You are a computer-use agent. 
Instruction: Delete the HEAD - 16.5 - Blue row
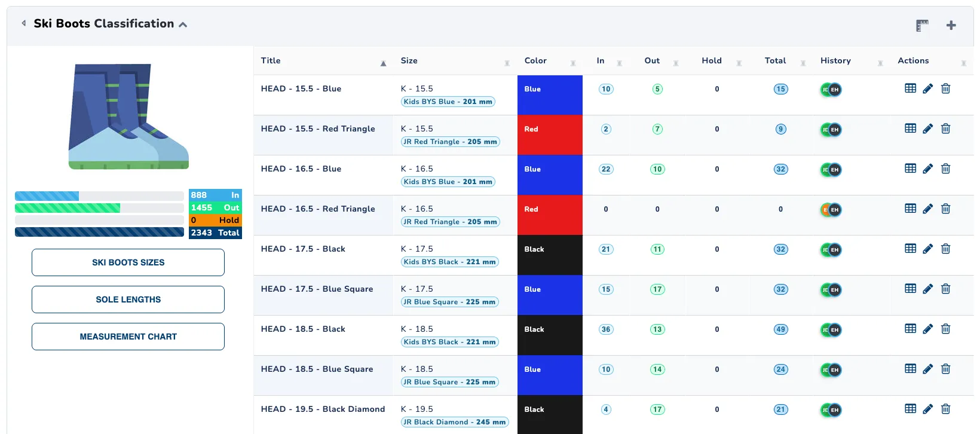click(946, 169)
